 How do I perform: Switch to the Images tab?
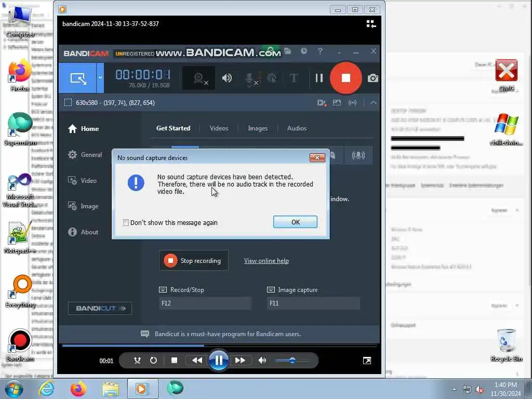258,128
